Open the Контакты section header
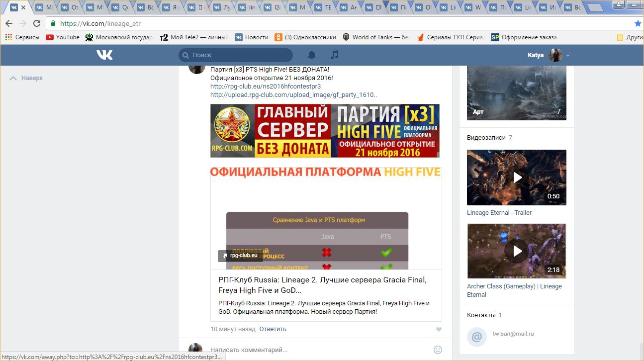Image resolution: width=644 pixels, height=361 pixels. point(481,315)
